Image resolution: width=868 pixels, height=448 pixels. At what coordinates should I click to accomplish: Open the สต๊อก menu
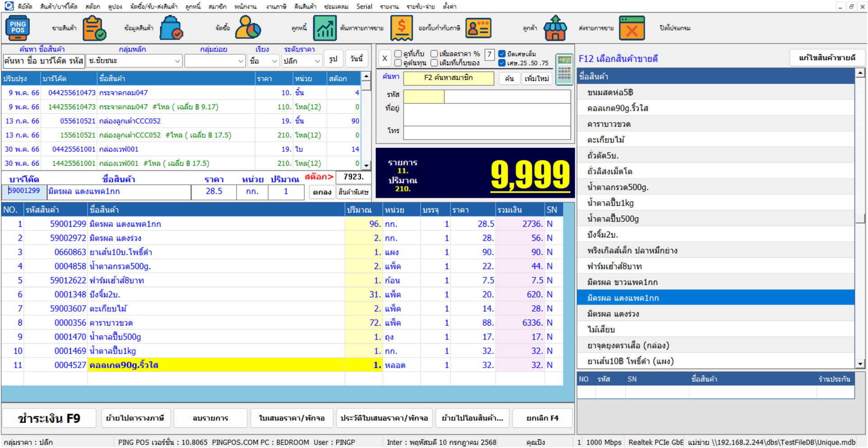[x=93, y=6]
